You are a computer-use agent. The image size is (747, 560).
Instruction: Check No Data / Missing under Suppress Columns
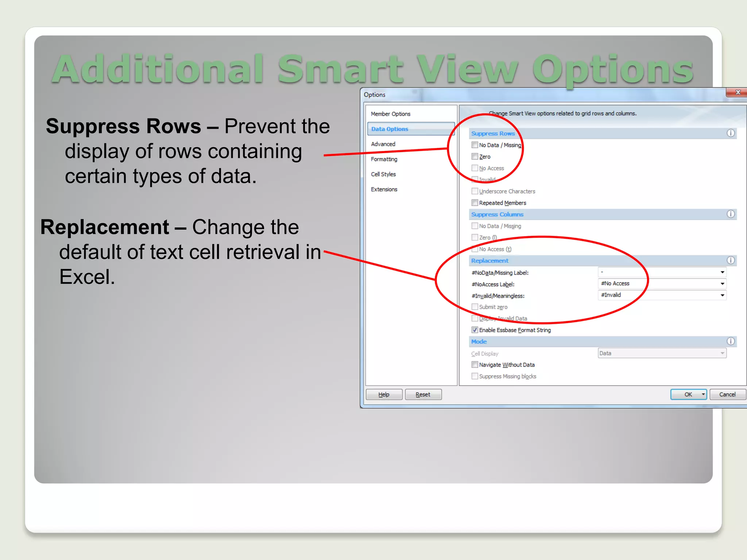pyautogui.click(x=475, y=226)
